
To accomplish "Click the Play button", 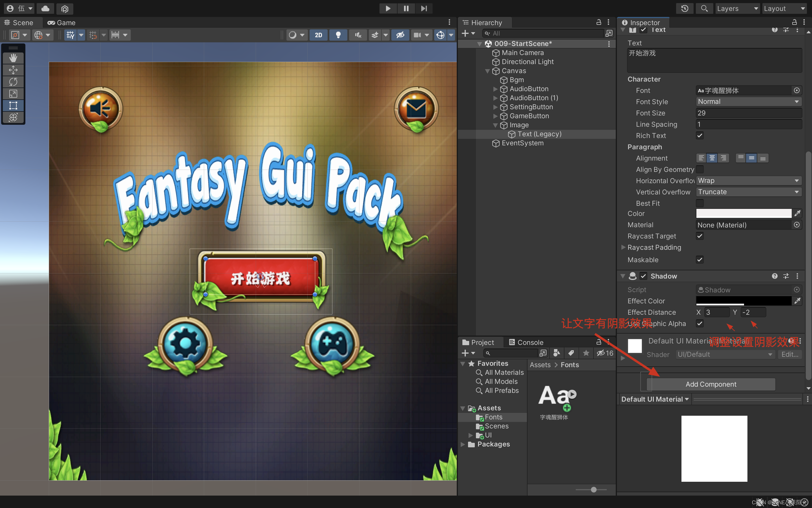I will coord(388,8).
